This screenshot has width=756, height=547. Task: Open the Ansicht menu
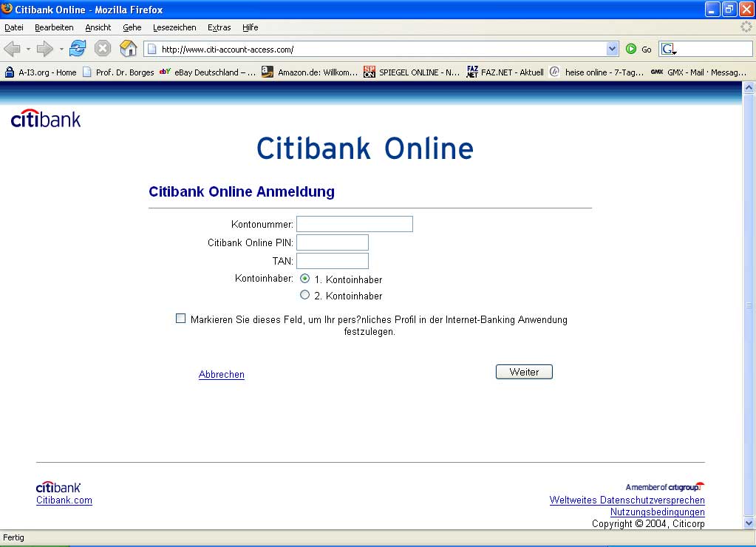[98, 27]
